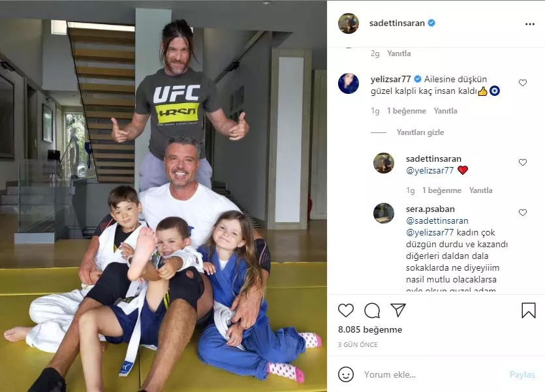Like the post with the heart icon
This screenshot has width=545, height=392.
click(346, 310)
